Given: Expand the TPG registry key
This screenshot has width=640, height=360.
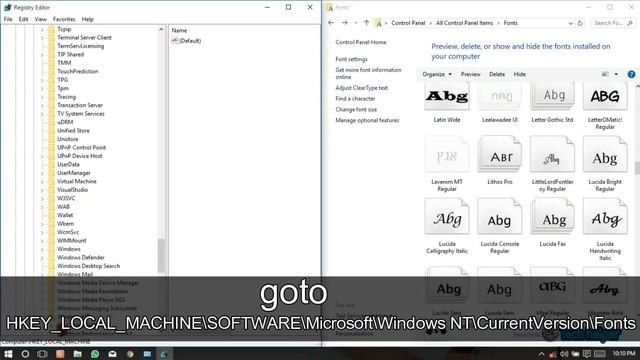Looking at the screenshot, I should (42, 80).
